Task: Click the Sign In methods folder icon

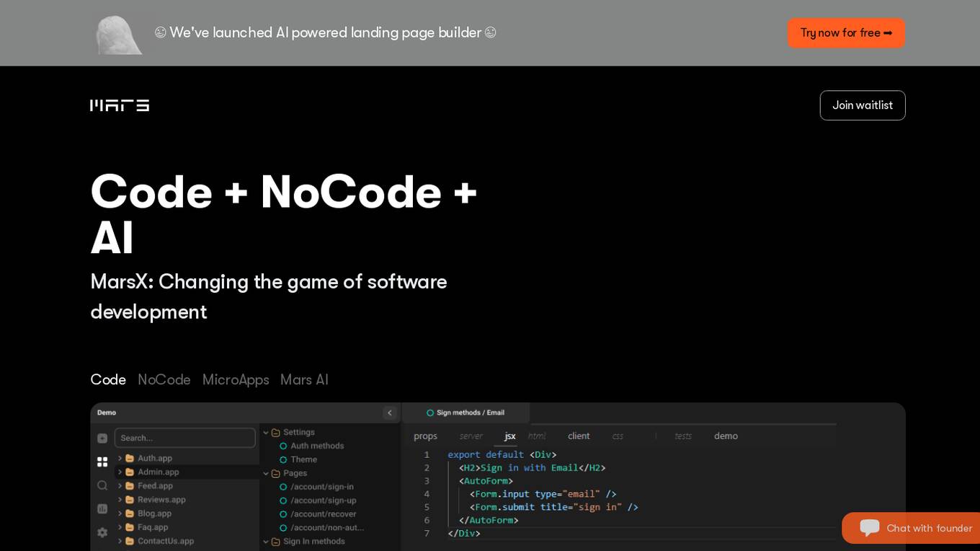Action: pyautogui.click(x=275, y=542)
